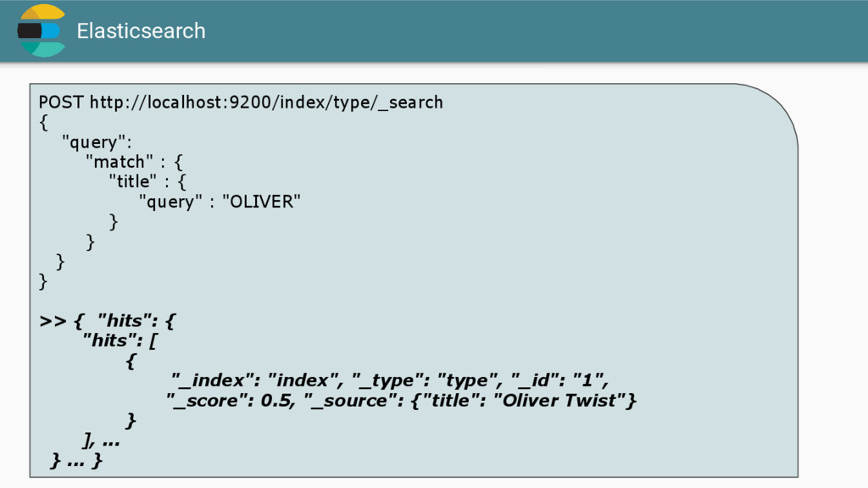Viewport: 868px width, 488px height.
Task: Click the "match" : { line
Action: coord(134,162)
